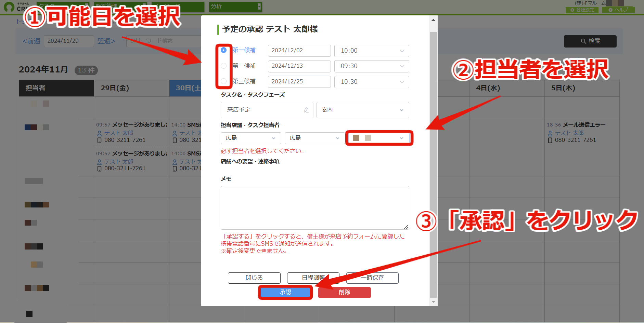Open the task assignee dropdown with color squares
This screenshot has height=323, width=644.
click(x=379, y=138)
